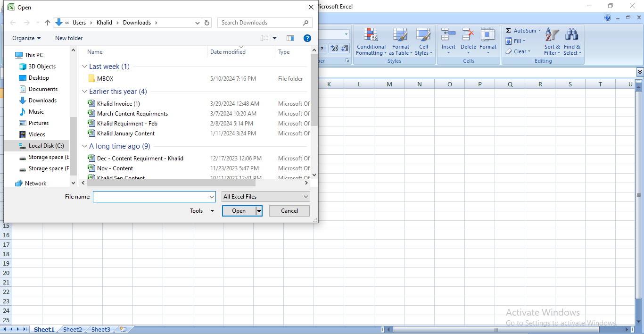Collapse the Last week (1) group
Viewport: 644px width, 334px height.
click(x=85, y=67)
